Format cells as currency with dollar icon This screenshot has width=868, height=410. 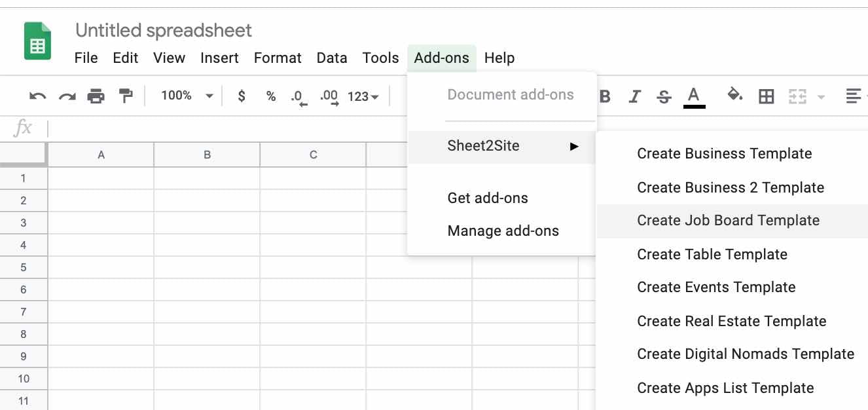(242, 96)
